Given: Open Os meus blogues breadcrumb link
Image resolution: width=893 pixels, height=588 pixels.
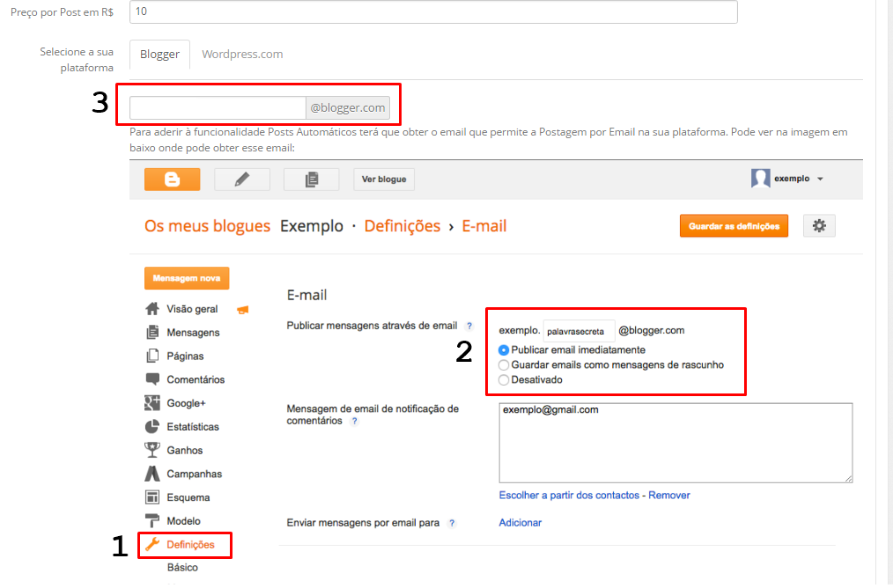Looking at the screenshot, I should (x=207, y=226).
